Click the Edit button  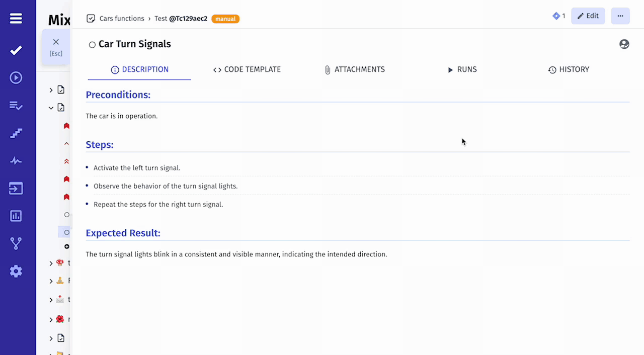tap(588, 16)
